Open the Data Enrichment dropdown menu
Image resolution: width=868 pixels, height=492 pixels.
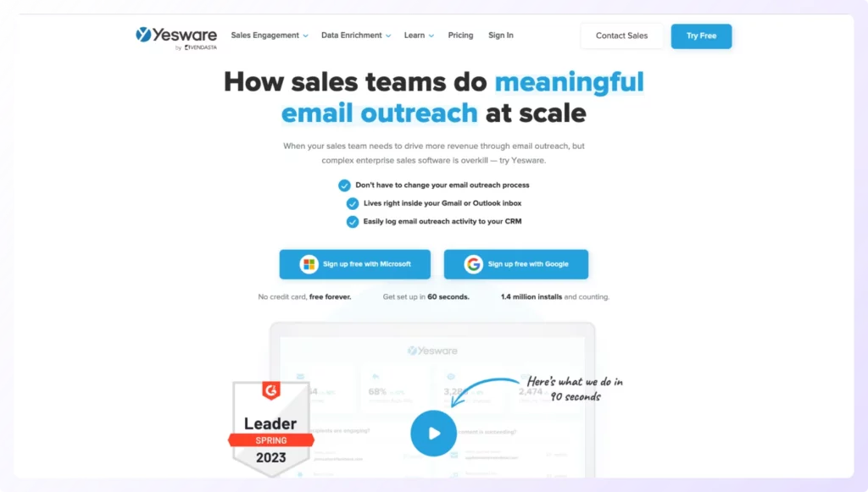(356, 36)
